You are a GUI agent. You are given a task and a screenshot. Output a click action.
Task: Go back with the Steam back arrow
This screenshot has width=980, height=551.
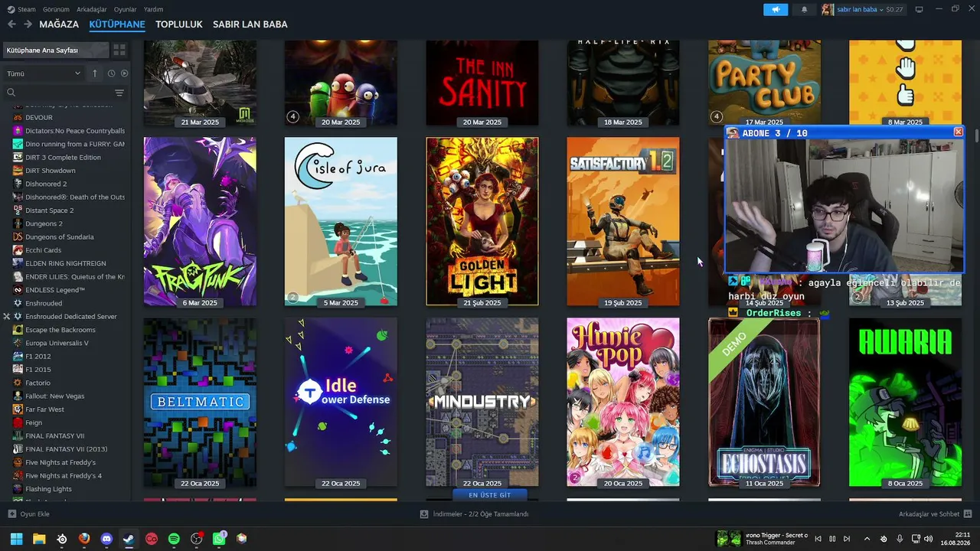[11, 24]
